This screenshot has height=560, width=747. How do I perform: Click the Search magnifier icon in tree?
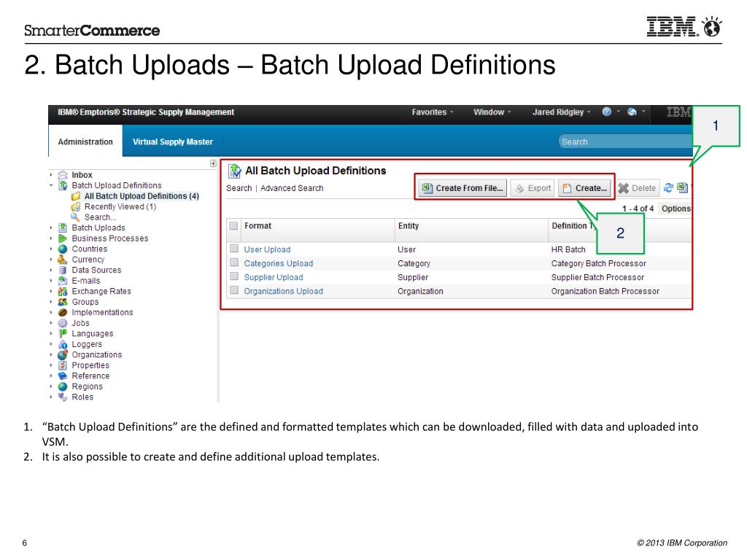click(x=75, y=217)
